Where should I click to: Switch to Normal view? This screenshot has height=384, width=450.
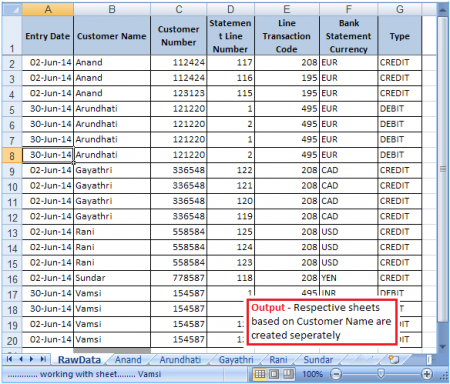pos(260,374)
